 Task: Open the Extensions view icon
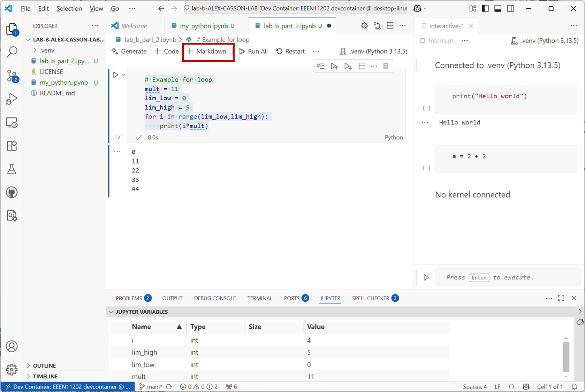[12, 146]
